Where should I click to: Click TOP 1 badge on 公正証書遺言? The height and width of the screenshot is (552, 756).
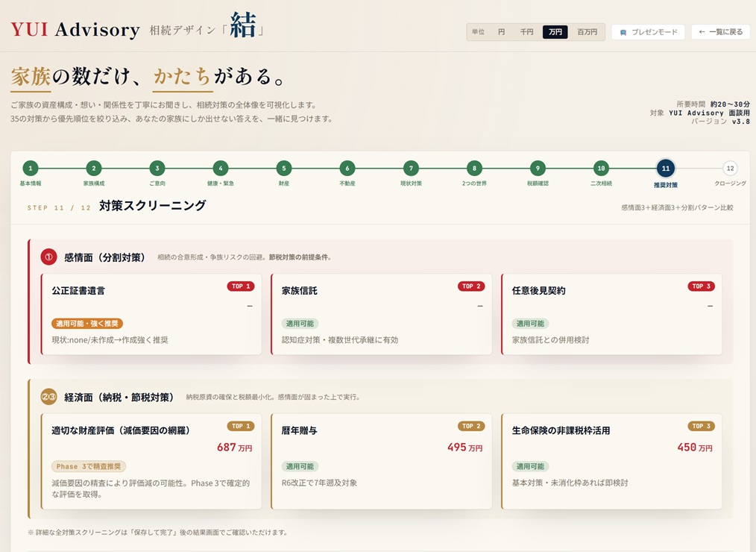pyautogui.click(x=241, y=286)
